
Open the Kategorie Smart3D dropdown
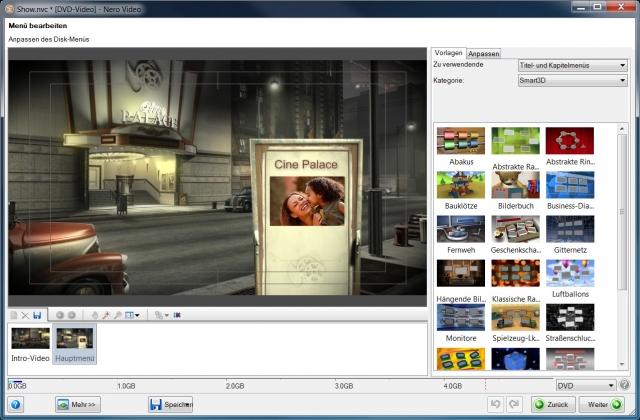pos(573,80)
